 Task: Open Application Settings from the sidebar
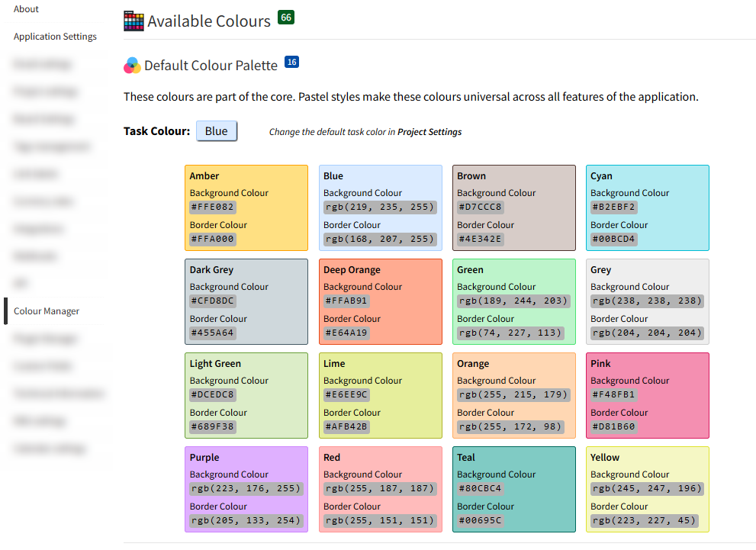[x=55, y=36]
